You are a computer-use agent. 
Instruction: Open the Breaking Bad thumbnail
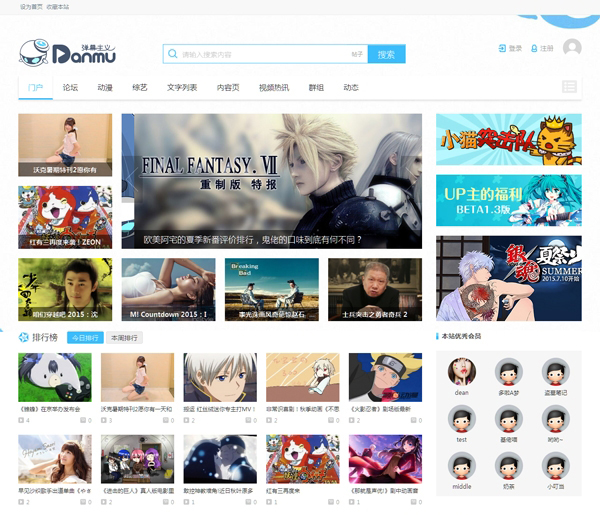point(272,289)
